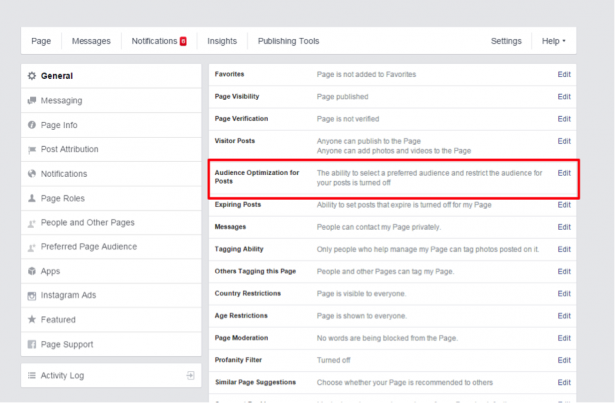Edit Page Visibility setting
Image resolution: width=615 pixels, height=403 pixels.
click(564, 97)
